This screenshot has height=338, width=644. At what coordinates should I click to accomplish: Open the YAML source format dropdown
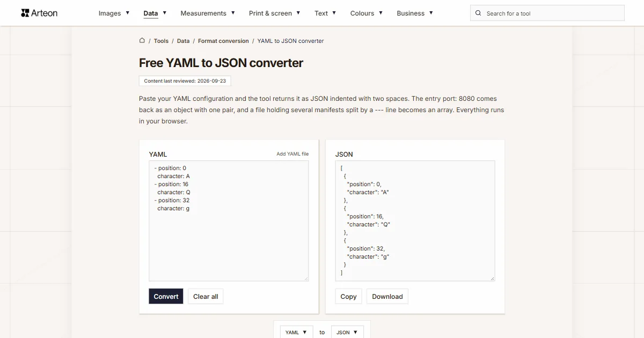[x=296, y=332]
